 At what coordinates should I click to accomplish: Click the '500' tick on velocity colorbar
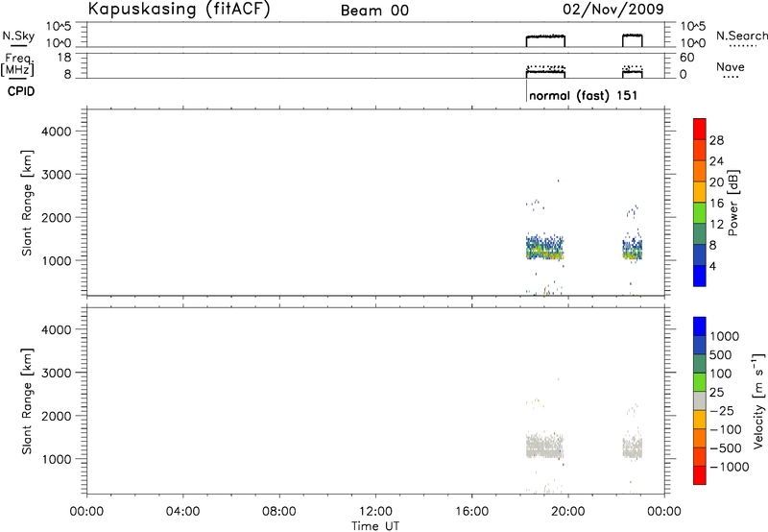[722, 354]
